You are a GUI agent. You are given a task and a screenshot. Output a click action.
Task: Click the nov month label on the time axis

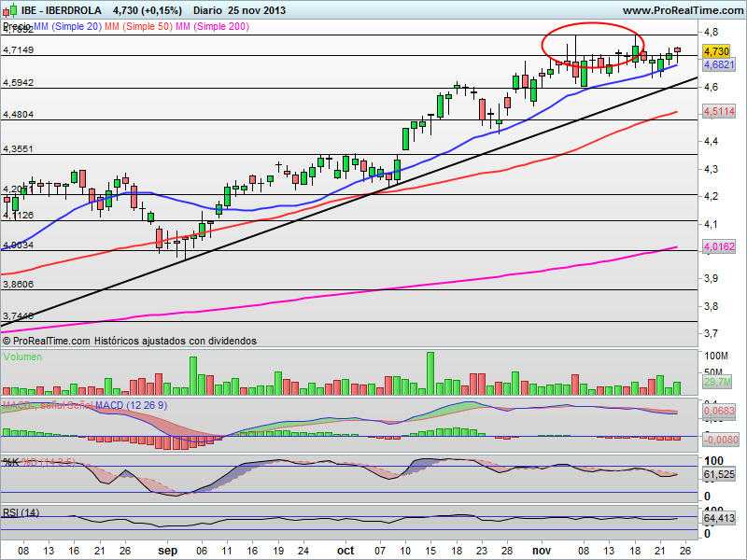[542, 551]
